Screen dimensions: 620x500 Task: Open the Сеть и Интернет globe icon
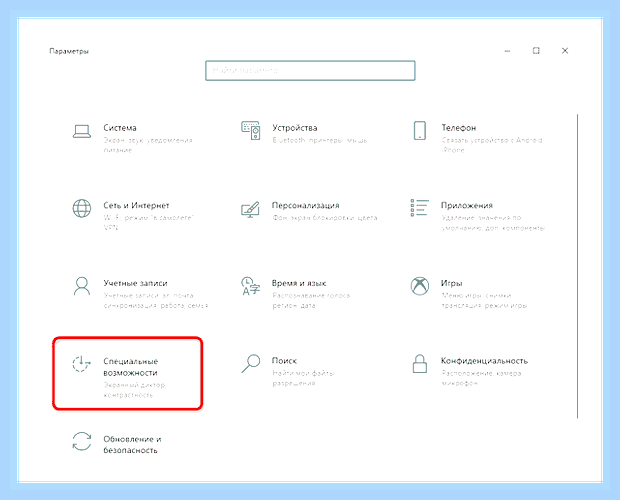82,208
